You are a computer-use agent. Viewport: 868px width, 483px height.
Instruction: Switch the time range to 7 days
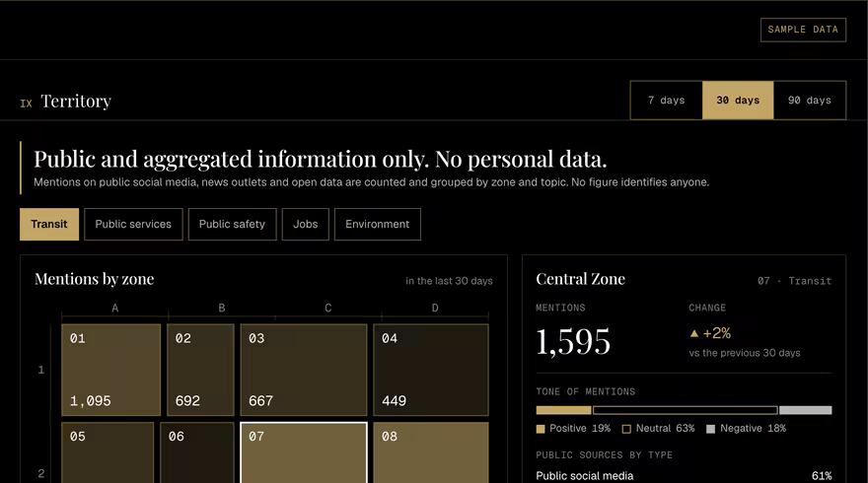pos(667,101)
